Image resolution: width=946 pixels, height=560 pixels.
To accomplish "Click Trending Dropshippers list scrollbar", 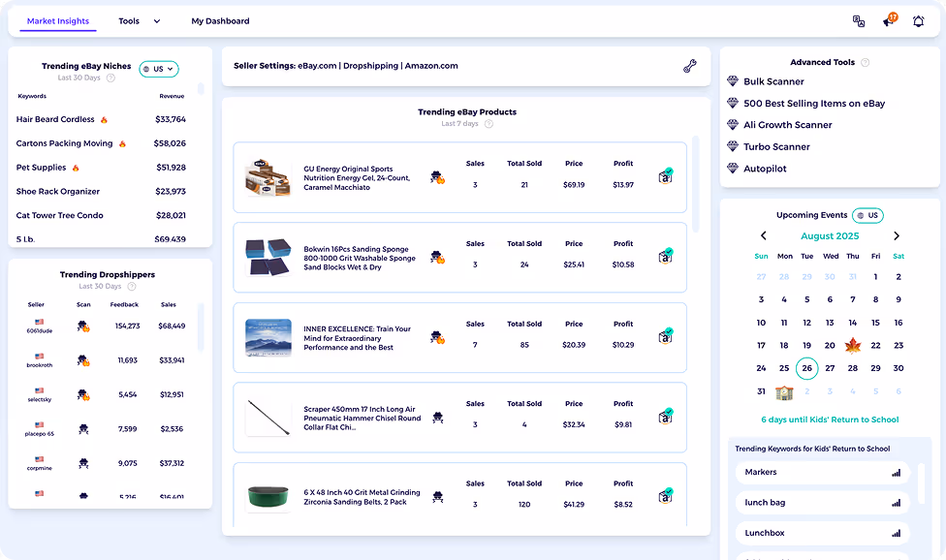I will tap(201, 327).
